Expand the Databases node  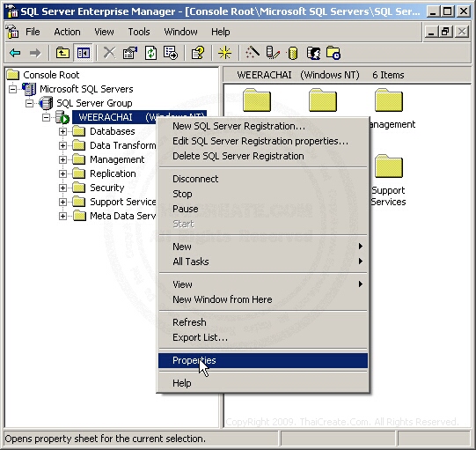point(62,131)
